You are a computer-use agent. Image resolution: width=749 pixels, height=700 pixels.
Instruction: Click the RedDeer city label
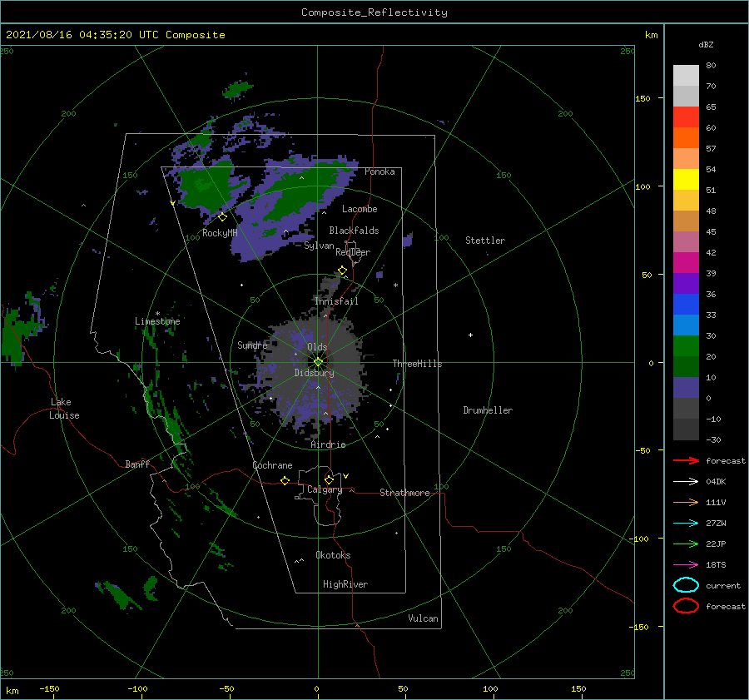pos(353,252)
